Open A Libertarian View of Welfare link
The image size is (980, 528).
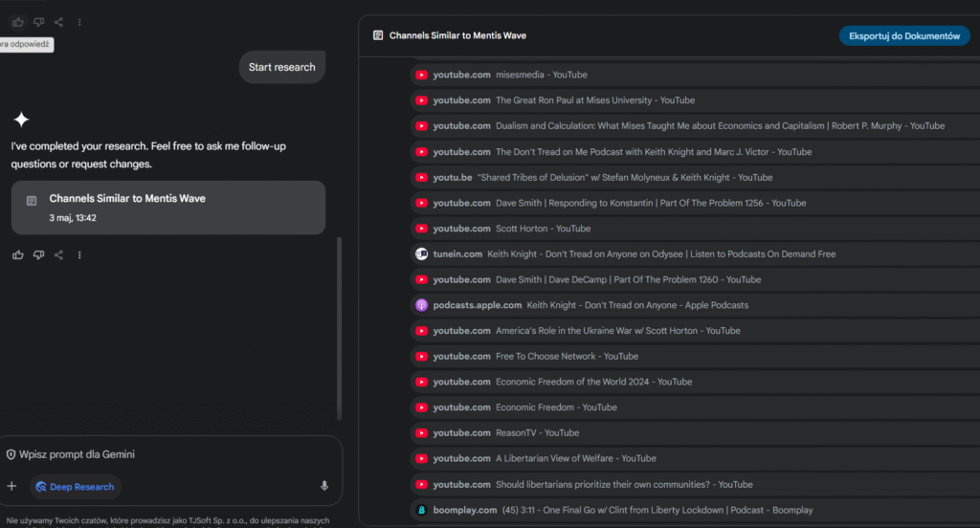695,458
